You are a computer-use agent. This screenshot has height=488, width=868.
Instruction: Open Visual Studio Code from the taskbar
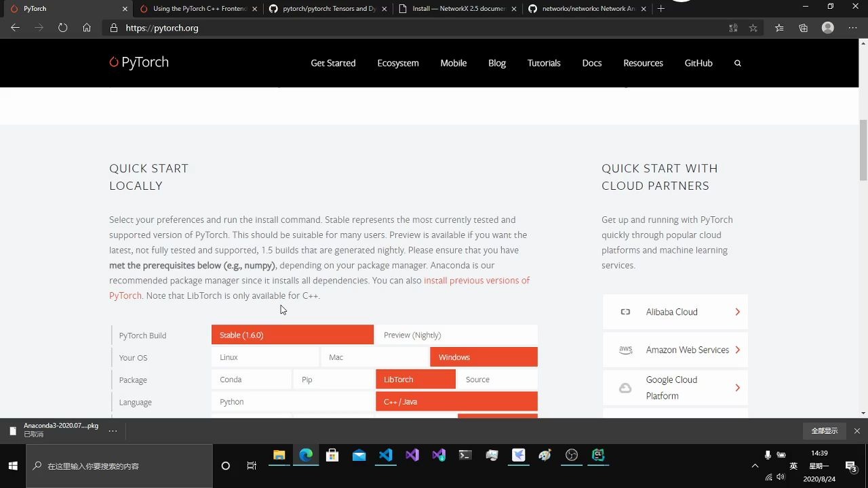[x=386, y=455]
